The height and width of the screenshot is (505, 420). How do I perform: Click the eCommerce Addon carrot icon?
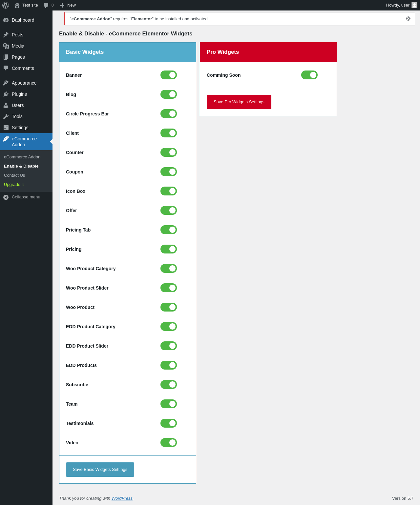(6, 139)
